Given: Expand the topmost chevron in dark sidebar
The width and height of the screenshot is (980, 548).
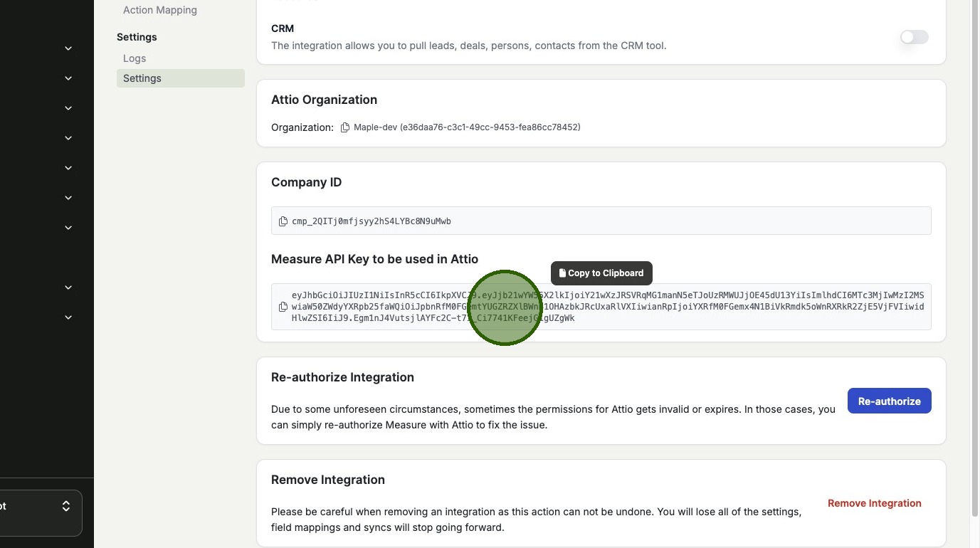Looking at the screenshot, I should click(x=68, y=48).
